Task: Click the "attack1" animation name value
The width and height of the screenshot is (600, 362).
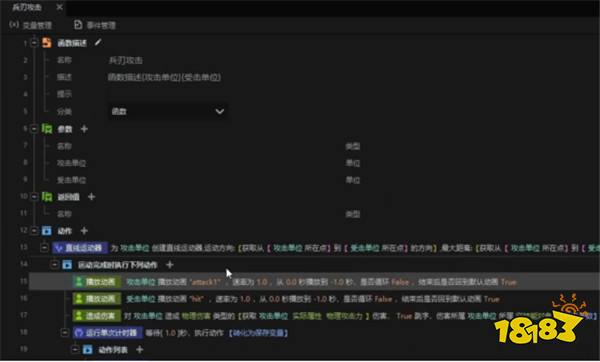Action: [205, 282]
